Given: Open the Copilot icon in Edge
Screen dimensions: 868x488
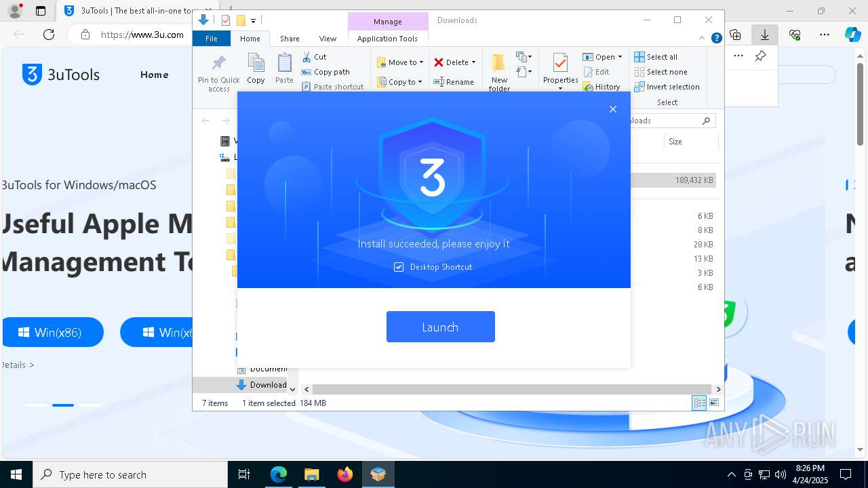Looking at the screenshot, I should (x=852, y=35).
